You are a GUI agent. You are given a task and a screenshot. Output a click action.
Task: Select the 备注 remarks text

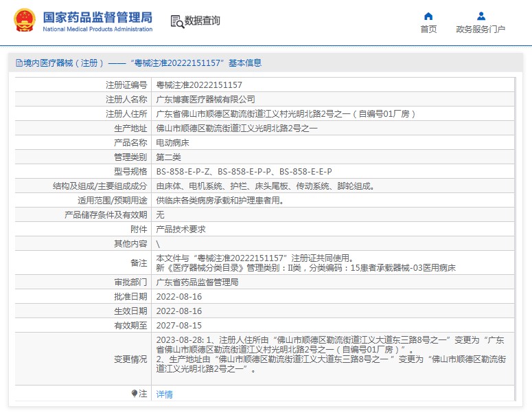305,263
